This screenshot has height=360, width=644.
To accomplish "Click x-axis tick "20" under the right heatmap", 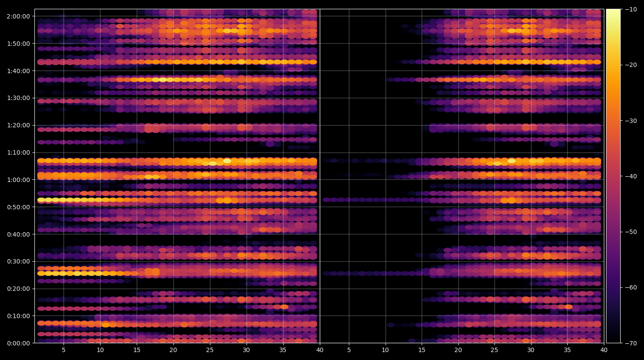I will pyautogui.click(x=458, y=350).
